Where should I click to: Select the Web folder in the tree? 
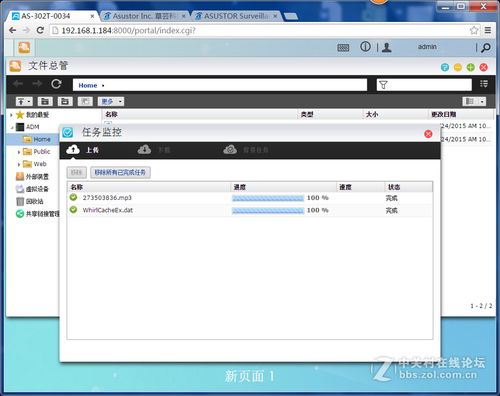click(35, 164)
